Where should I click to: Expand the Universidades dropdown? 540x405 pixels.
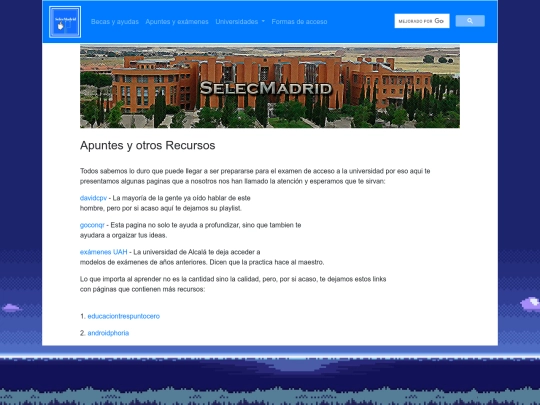click(x=240, y=22)
